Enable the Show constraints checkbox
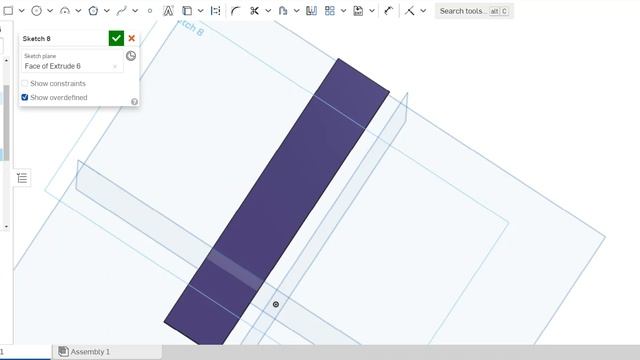This screenshot has width=640, height=360. [x=24, y=83]
